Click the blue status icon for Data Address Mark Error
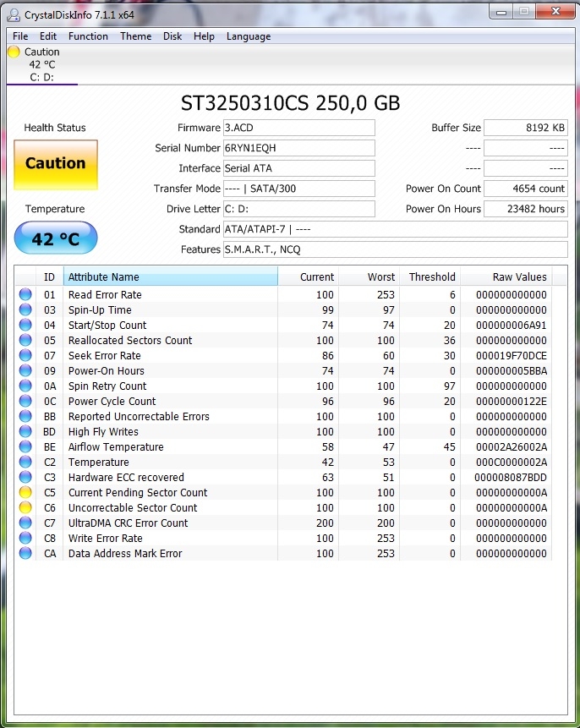This screenshot has width=580, height=728. click(x=25, y=554)
